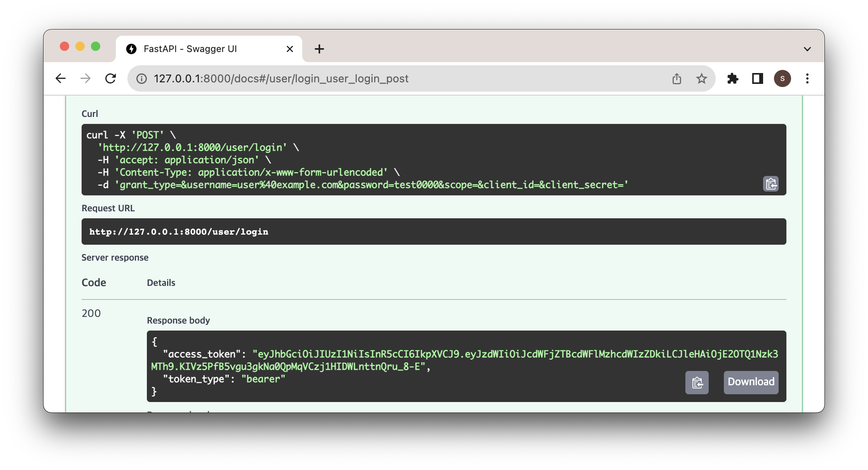
Task: Open Chrome three-dot menu
Action: click(807, 79)
